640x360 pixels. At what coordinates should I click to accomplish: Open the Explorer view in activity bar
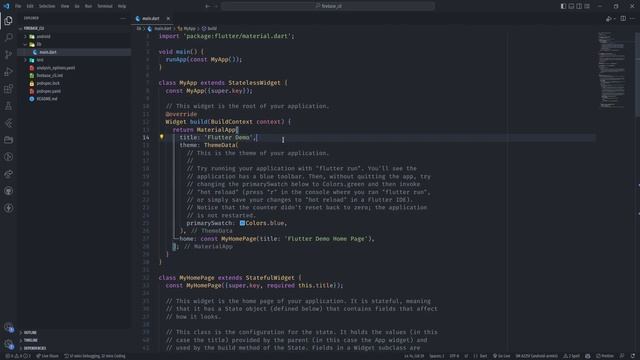click(8, 20)
